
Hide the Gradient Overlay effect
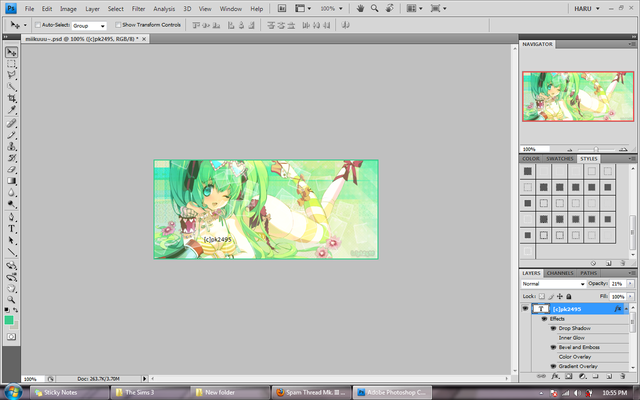coord(553,366)
